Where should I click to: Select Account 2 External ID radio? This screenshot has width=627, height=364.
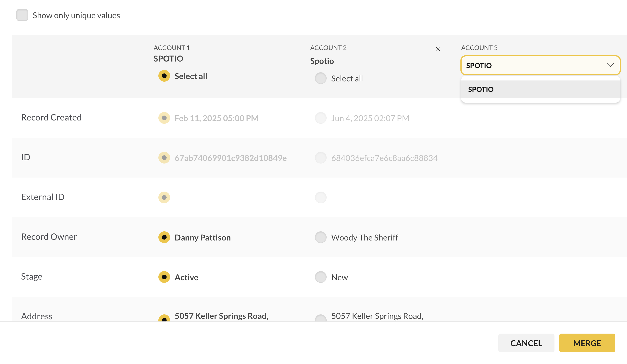(x=321, y=197)
